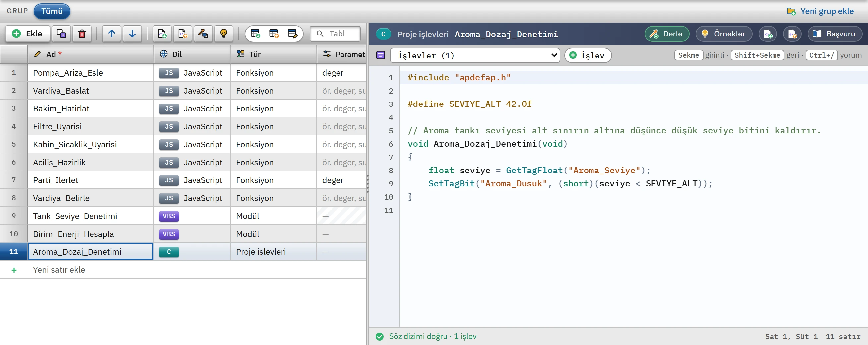This screenshot has height=345, width=868.
Task: Open the Örnekler examples button
Action: [723, 34]
